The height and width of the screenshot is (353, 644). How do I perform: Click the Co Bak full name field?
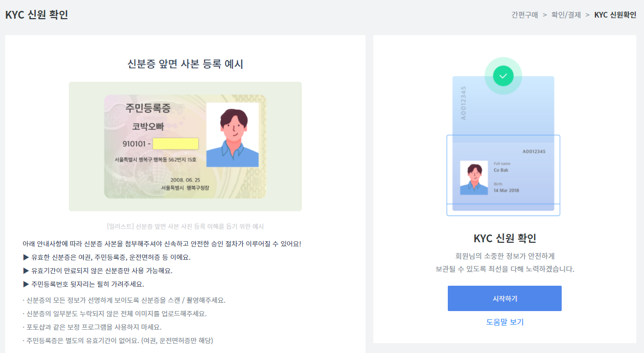point(500,170)
